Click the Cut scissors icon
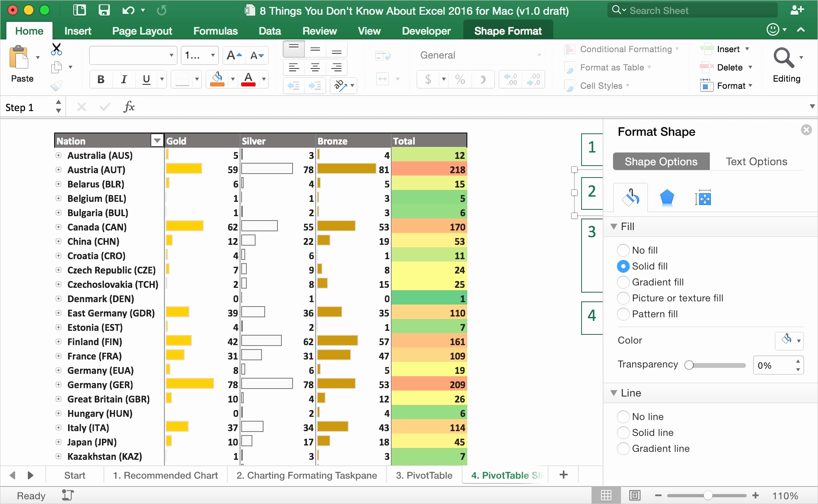 point(57,49)
